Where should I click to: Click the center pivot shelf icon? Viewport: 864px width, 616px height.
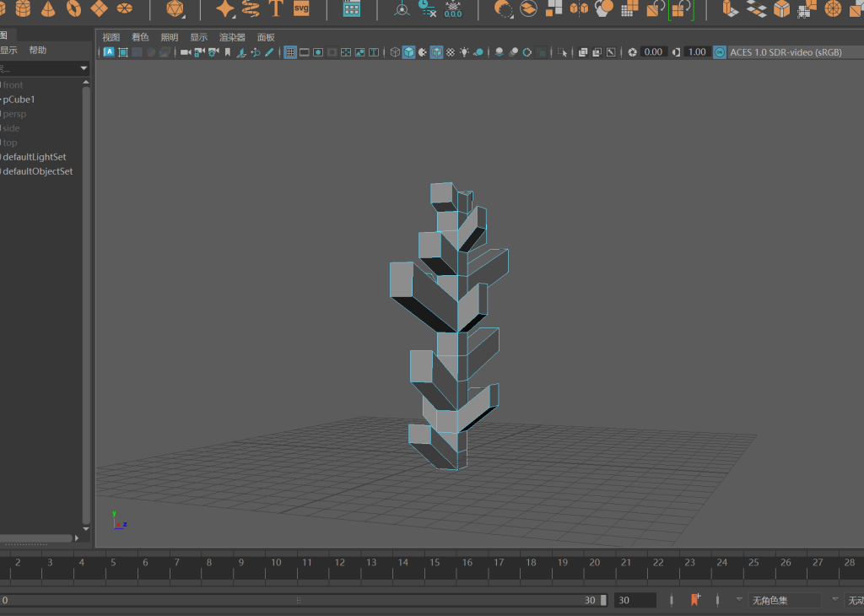point(402,8)
